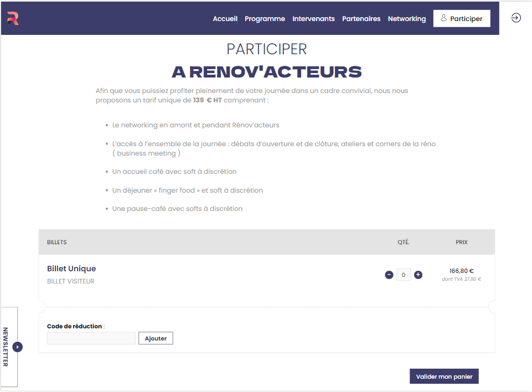Image resolution: width=532 pixels, height=392 pixels.
Task: Open the Programme page
Action: click(x=265, y=19)
